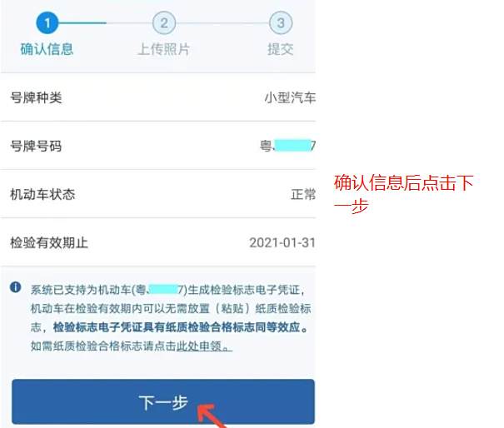504x428 pixels.
Task: Select the 确认信息 step label
Action: click(x=47, y=49)
